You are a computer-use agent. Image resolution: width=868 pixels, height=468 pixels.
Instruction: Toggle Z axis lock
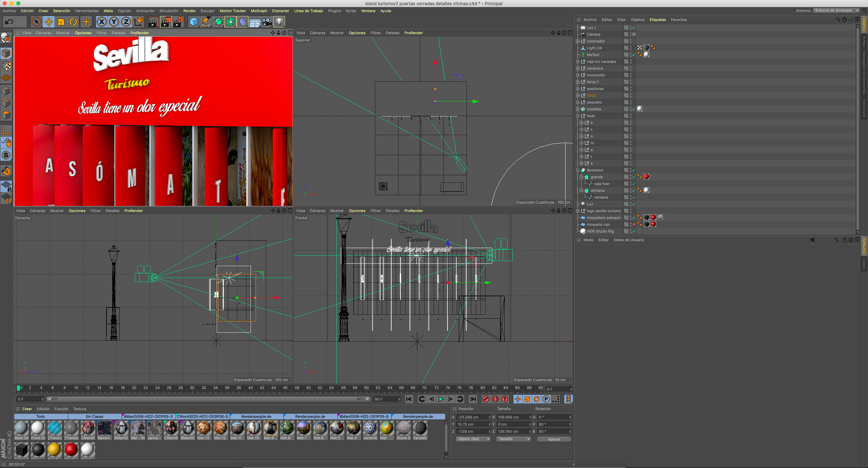pos(126,22)
